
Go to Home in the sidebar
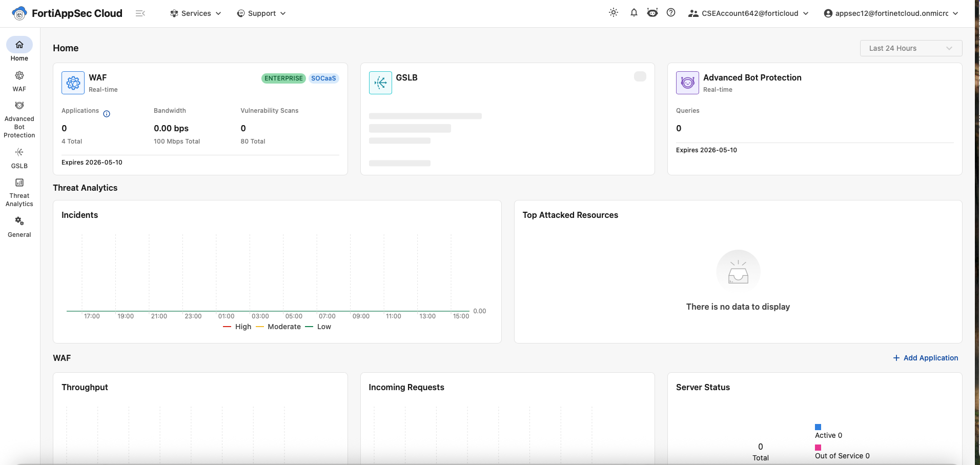pyautogui.click(x=19, y=50)
